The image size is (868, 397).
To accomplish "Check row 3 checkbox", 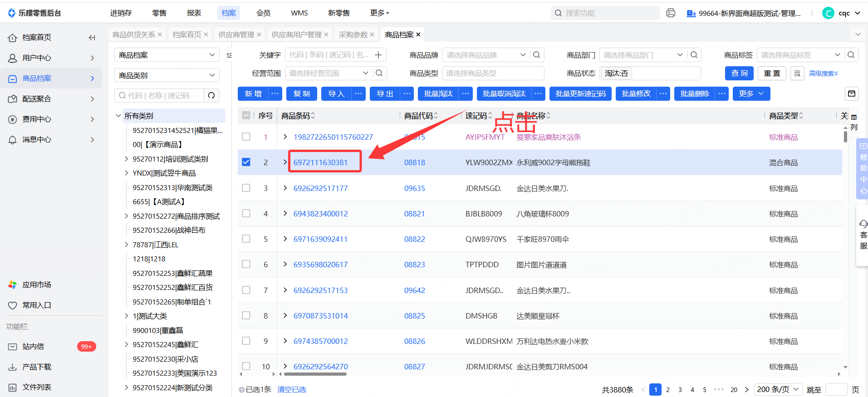I will pyautogui.click(x=246, y=188).
